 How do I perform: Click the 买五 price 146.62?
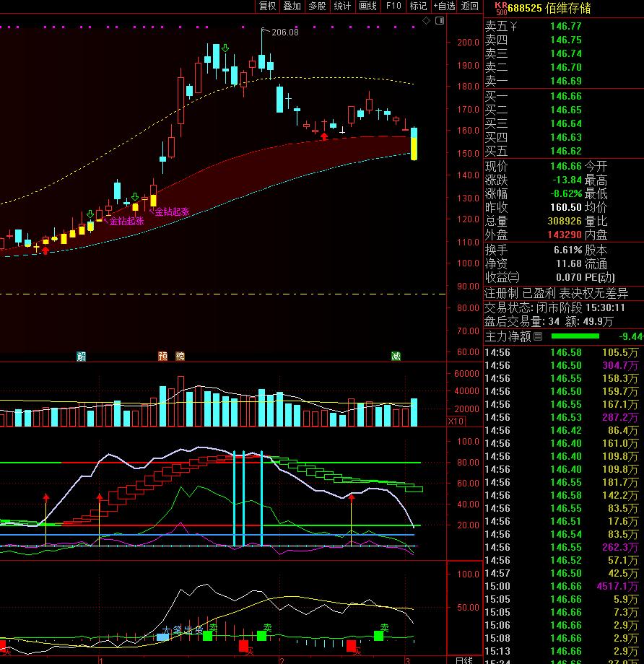tap(565, 151)
